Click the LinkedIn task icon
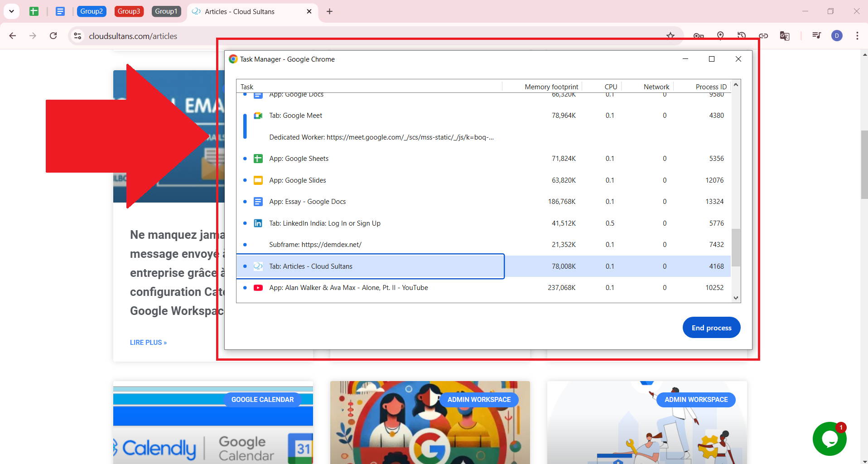The width and height of the screenshot is (868, 464). tap(258, 223)
